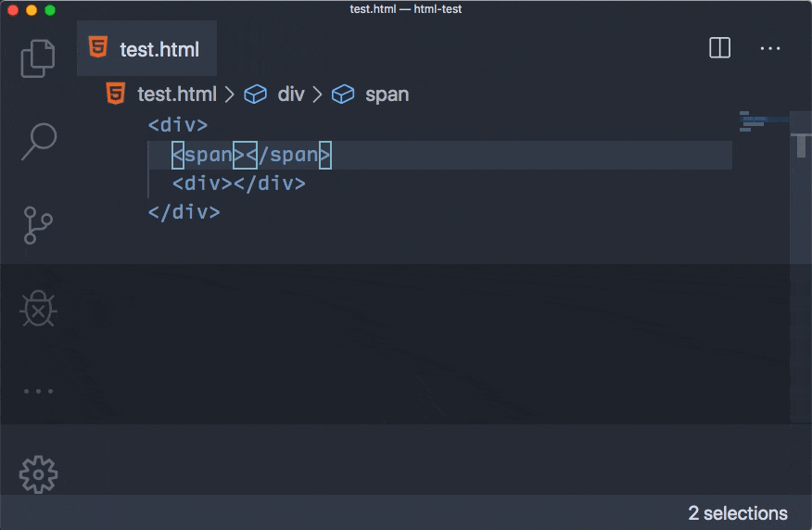Open the Run and Debug view
The width and height of the screenshot is (812, 530).
click(x=38, y=309)
